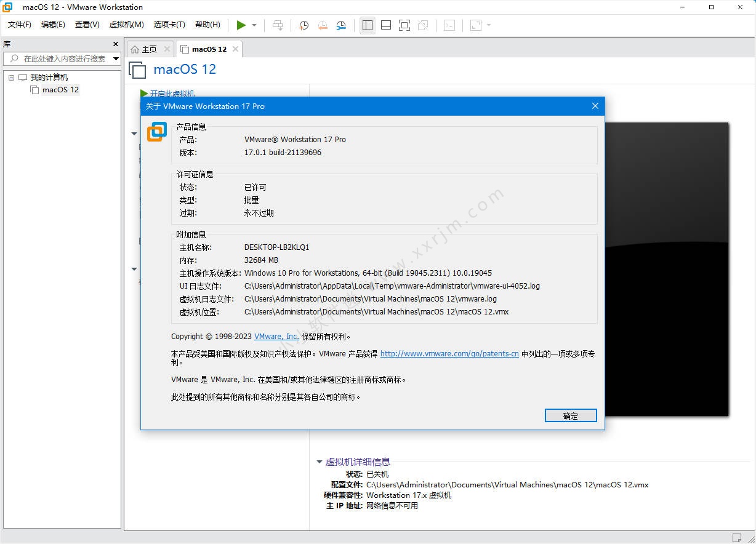Click the VM log path ending in vmware.log
This screenshot has height=544, width=756.
[370, 299]
